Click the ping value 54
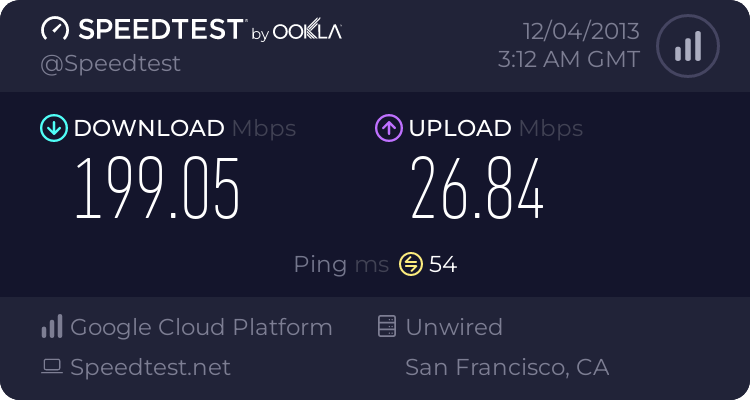The height and width of the screenshot is (400, 750). coord(443,264)
